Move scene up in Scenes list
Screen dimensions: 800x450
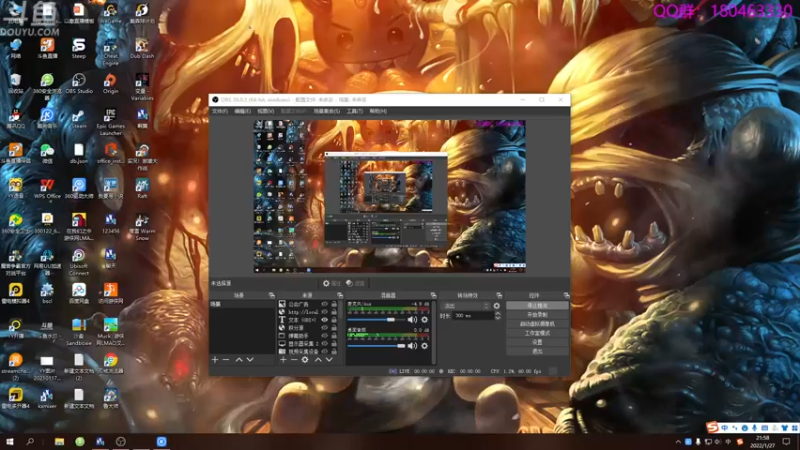239,360
